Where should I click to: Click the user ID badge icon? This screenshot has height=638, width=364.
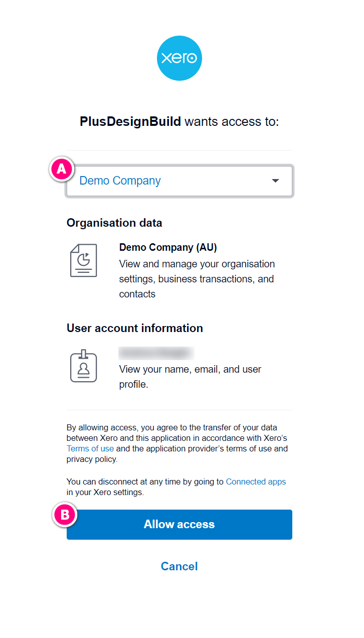[84, 366]
